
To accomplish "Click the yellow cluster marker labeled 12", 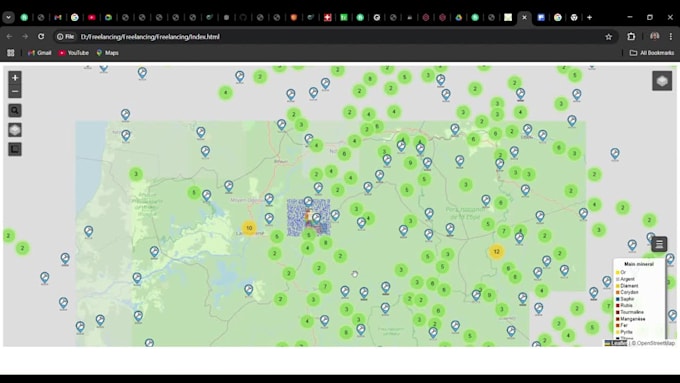I will [x=496, y=252].
